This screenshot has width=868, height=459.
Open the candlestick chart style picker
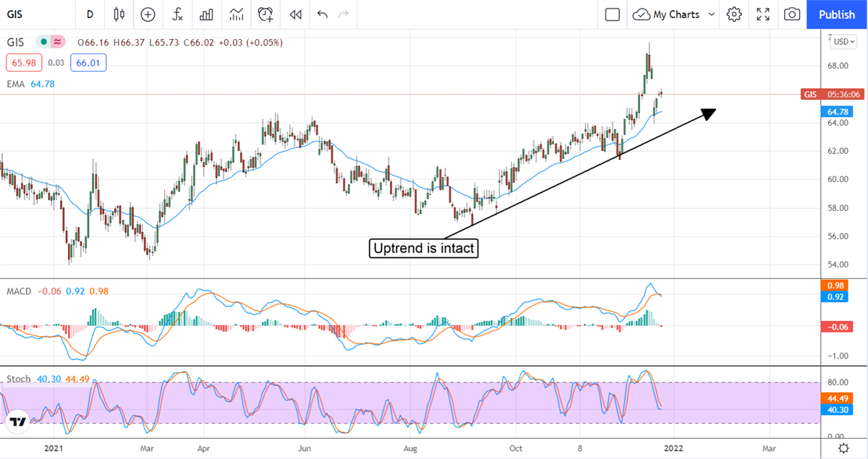click(x=119, y=14)
